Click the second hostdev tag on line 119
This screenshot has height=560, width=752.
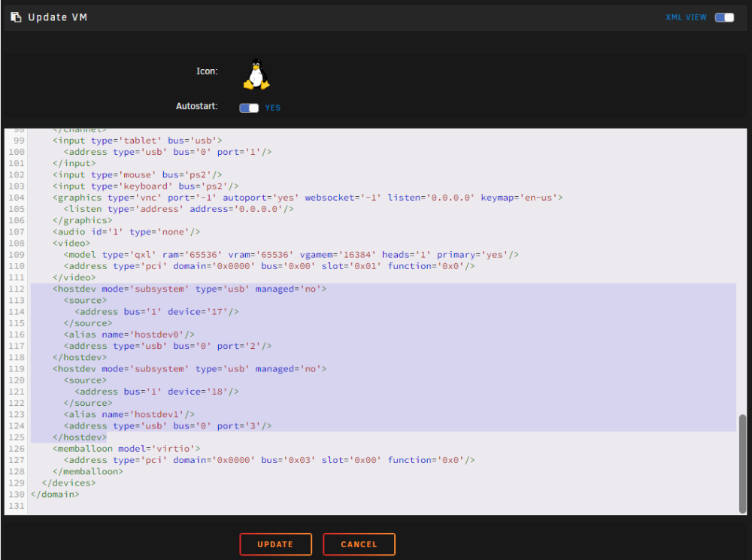[x=190, y=369]
